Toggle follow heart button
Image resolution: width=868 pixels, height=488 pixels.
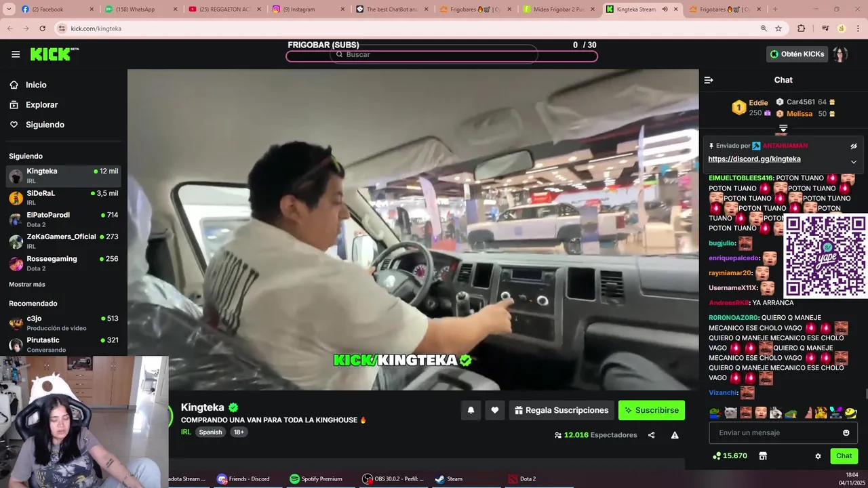495,410
